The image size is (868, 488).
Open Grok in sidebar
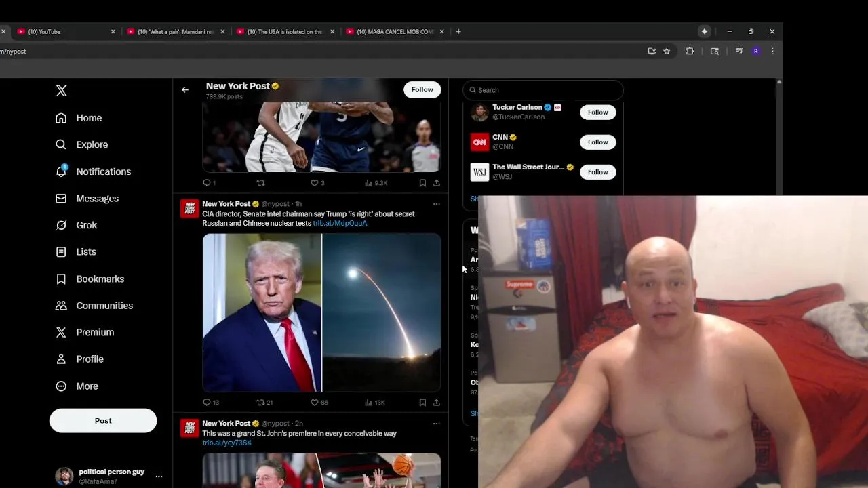[x=77, y=225]
